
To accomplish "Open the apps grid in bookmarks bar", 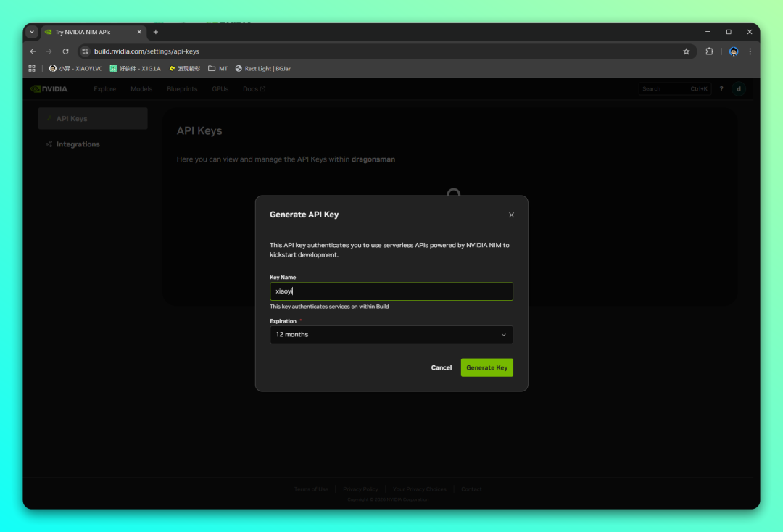I will (32, 69).
